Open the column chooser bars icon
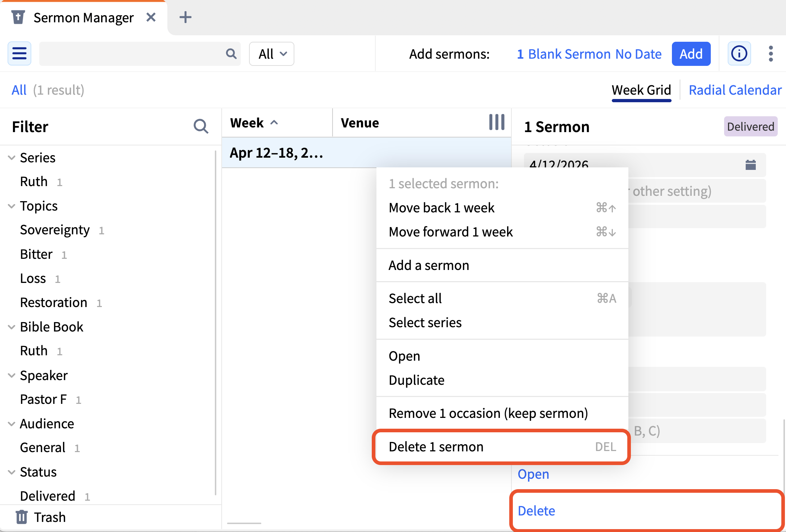Screen dimensions: 786x532 pyautogui.click(x=497, y=122)
